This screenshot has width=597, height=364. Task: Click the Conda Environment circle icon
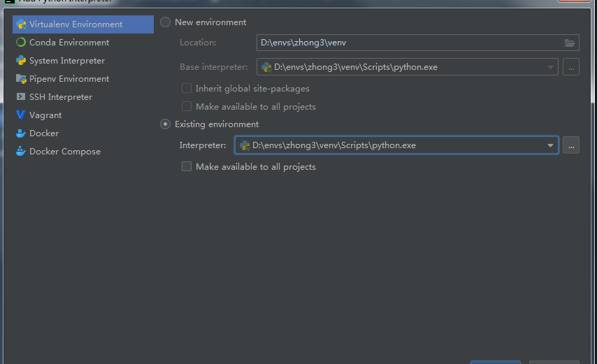[x=21, y=43]
